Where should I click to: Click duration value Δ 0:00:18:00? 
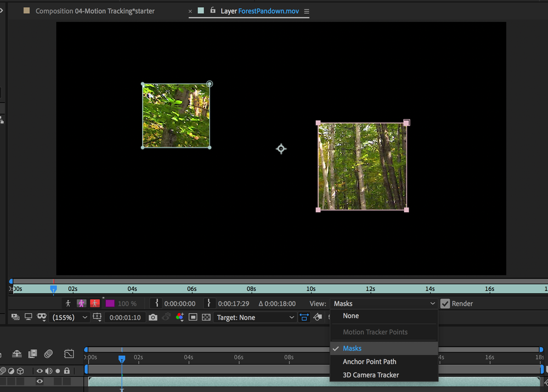(277, 304)
